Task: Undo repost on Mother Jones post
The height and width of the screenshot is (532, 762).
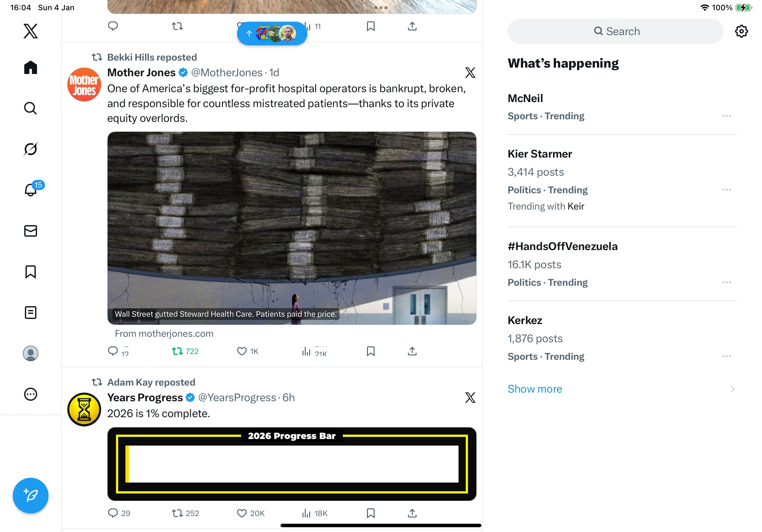Action: (x=178, y=351)
